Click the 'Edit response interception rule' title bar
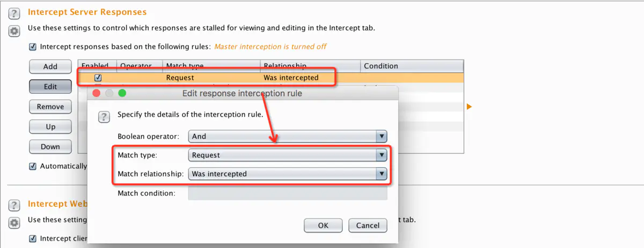 click(x=243, y=93)
